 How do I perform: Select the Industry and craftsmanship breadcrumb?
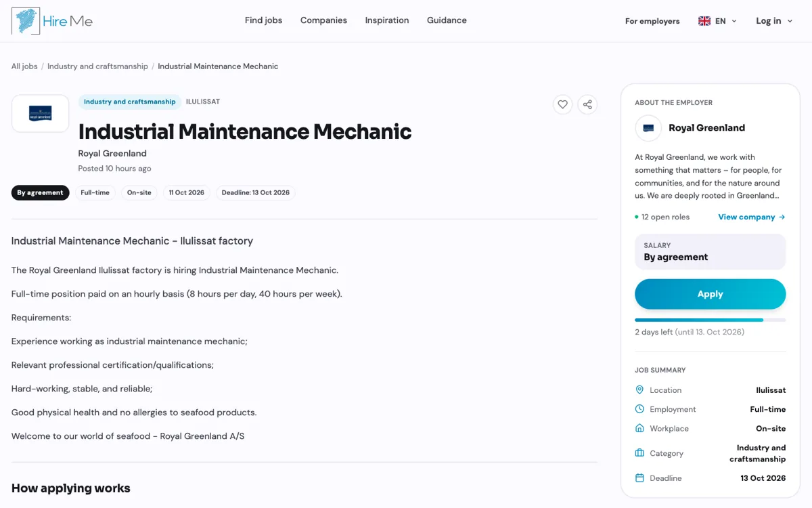click(97, 66)
